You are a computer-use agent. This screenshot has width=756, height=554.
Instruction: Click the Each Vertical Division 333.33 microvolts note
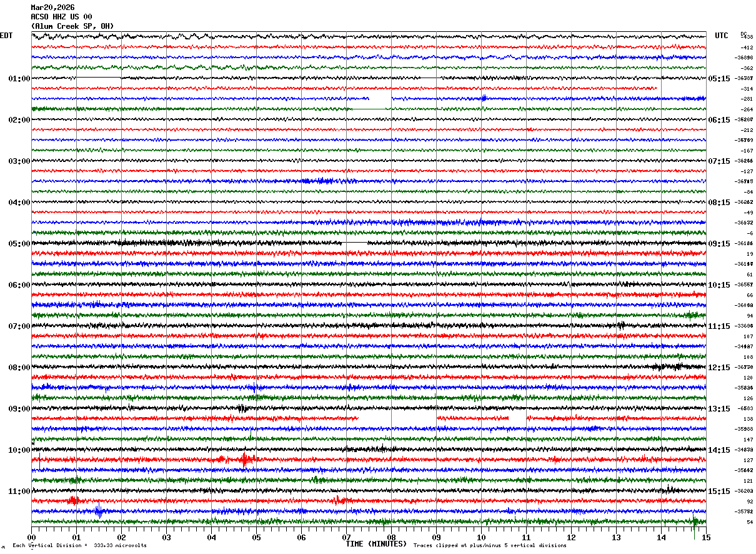[79, 546]
